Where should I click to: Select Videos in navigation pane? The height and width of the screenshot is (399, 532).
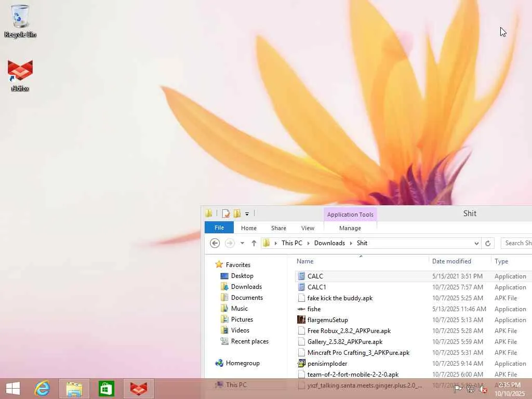(240, 330)
